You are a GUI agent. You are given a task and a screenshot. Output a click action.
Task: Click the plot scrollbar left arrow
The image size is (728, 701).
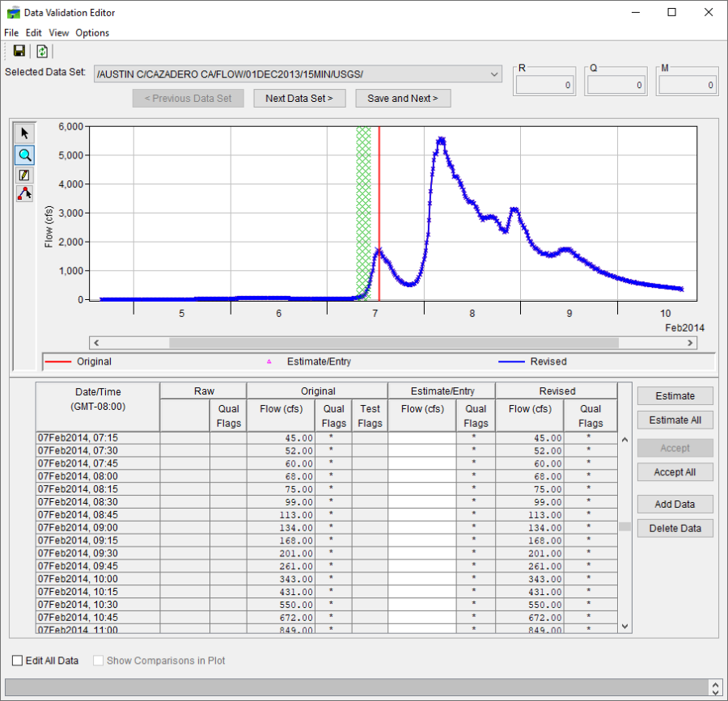95,343
